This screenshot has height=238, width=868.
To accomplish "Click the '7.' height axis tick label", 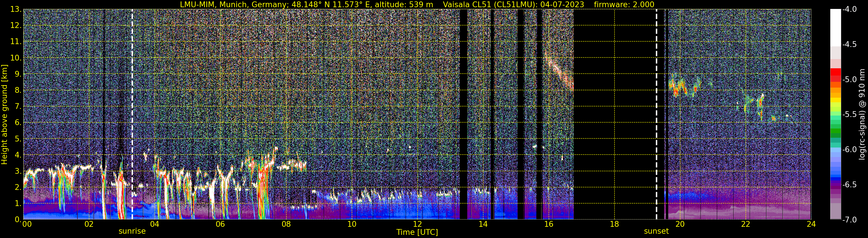I will pyautogui.click(x=18, y=107).
